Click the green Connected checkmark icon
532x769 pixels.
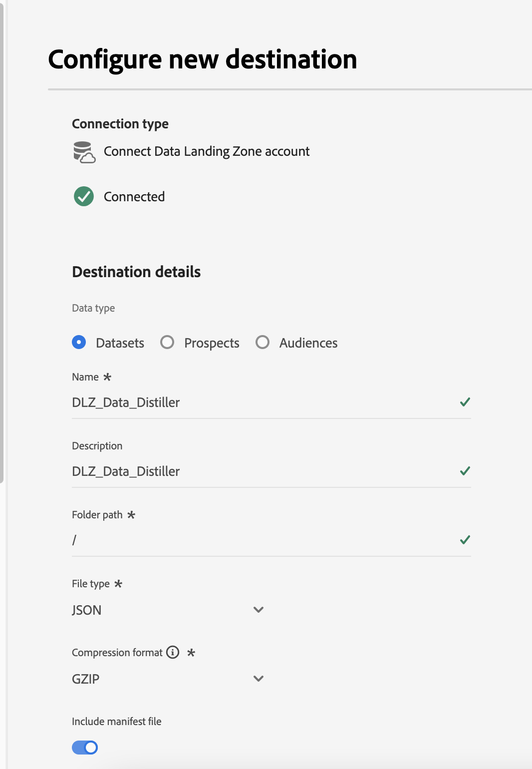[84, 196]
